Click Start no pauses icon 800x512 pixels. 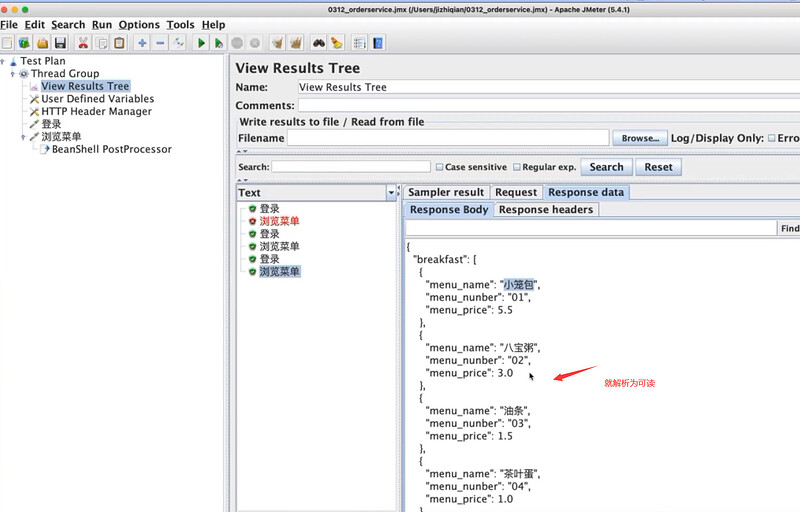click(219, 43)
